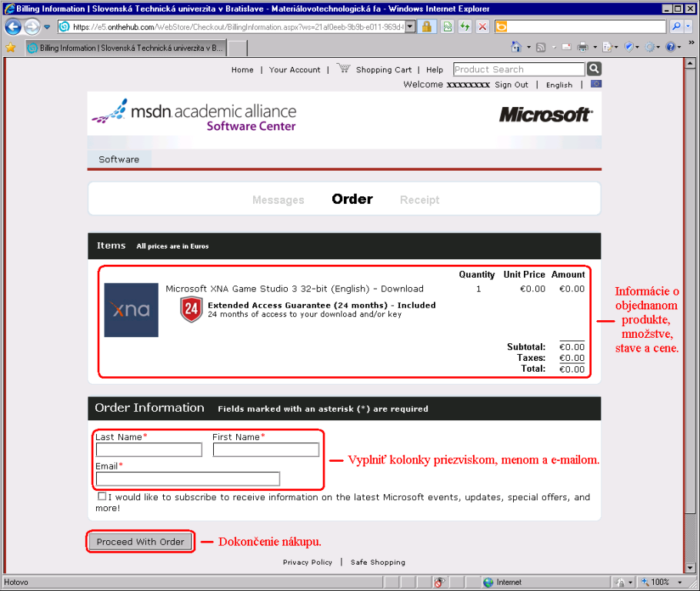The width and height of the screenshot is (700, 591).
Task: Expand the Print options dropdown arrow
Action: tap(595, 47)
